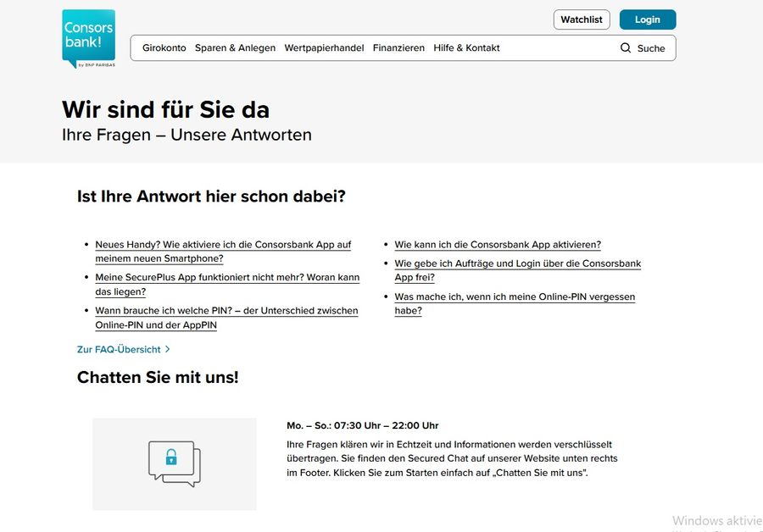Open the Hilfe & Kontakt menu
Viewport: 763px width, 532px height.
point(466,47)
